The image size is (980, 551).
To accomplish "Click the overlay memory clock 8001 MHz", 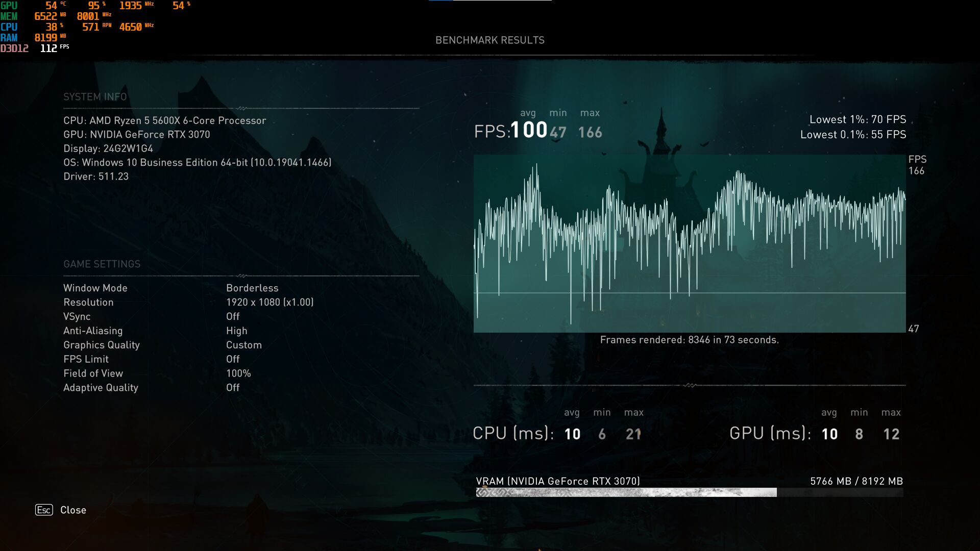I will (x=94, y=16).
